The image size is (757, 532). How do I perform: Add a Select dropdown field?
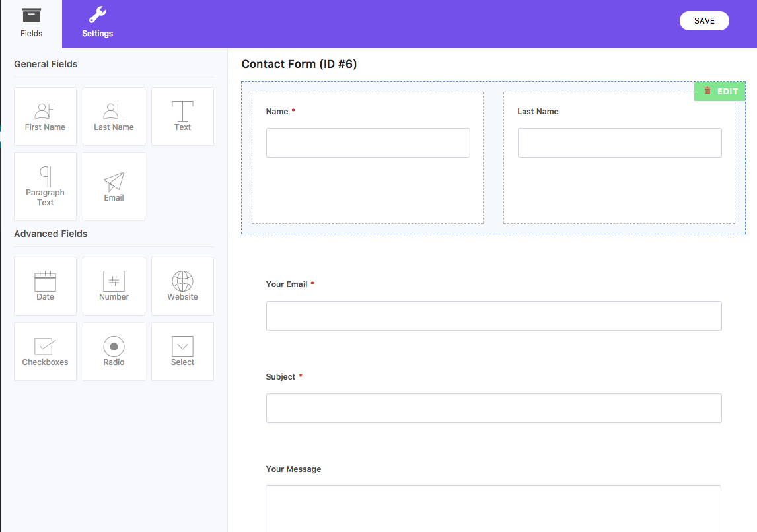click(182, 352)
